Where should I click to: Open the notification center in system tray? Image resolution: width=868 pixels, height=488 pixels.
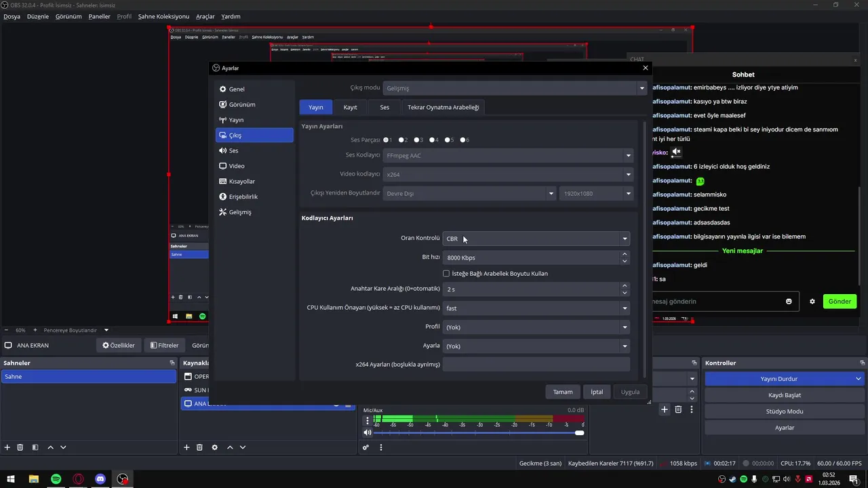pyautogui.click(x=854, y=479)
